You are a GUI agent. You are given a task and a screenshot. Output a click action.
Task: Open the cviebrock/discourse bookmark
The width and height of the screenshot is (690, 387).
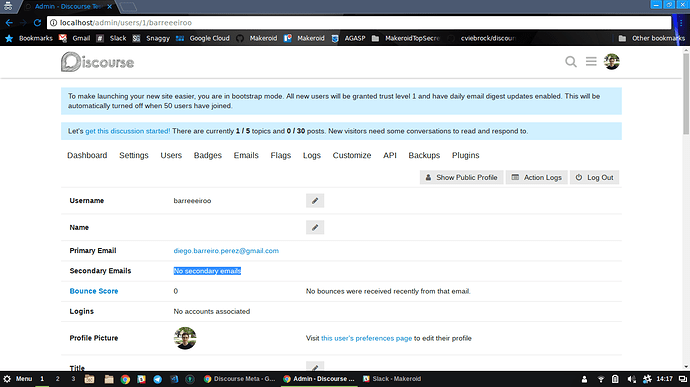point(481,38)
